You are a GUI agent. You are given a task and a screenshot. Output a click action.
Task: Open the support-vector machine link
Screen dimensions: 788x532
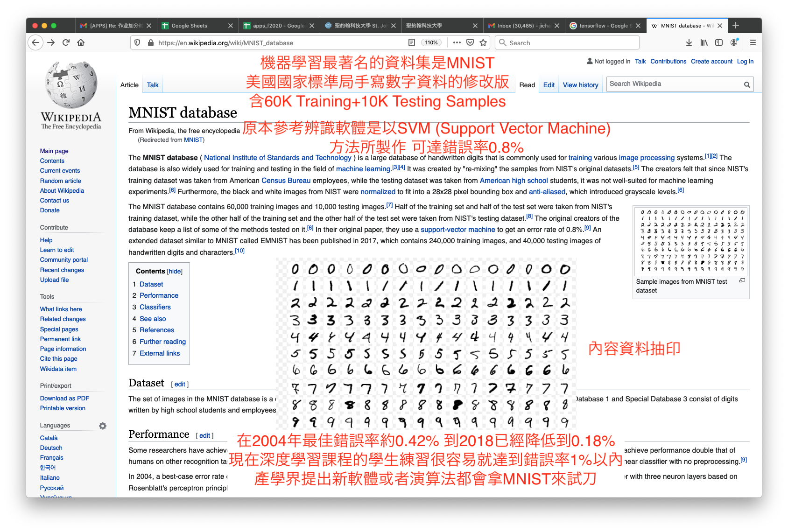[x=457, y=230]
